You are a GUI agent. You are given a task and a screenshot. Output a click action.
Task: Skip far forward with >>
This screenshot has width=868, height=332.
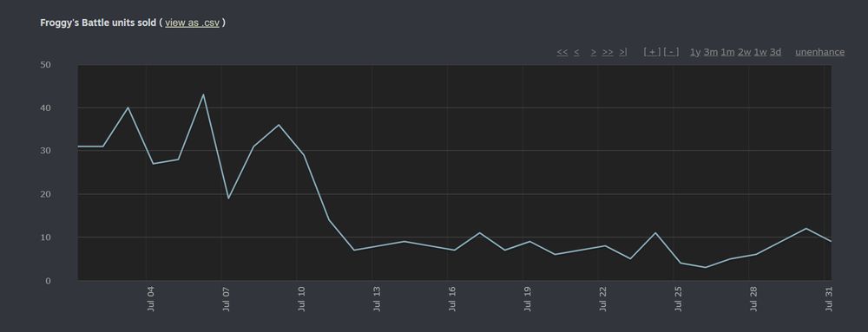[x=608, y=52]
